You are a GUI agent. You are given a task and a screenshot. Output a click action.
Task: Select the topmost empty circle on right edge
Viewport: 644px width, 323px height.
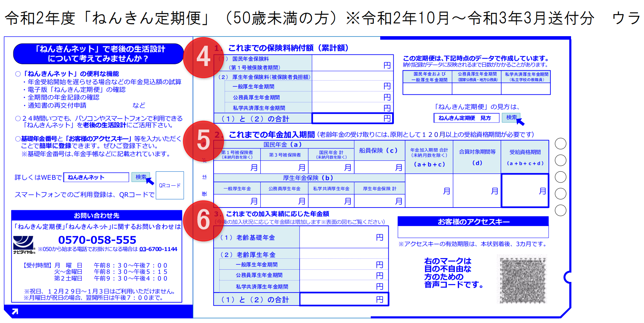tap(561, 144)
